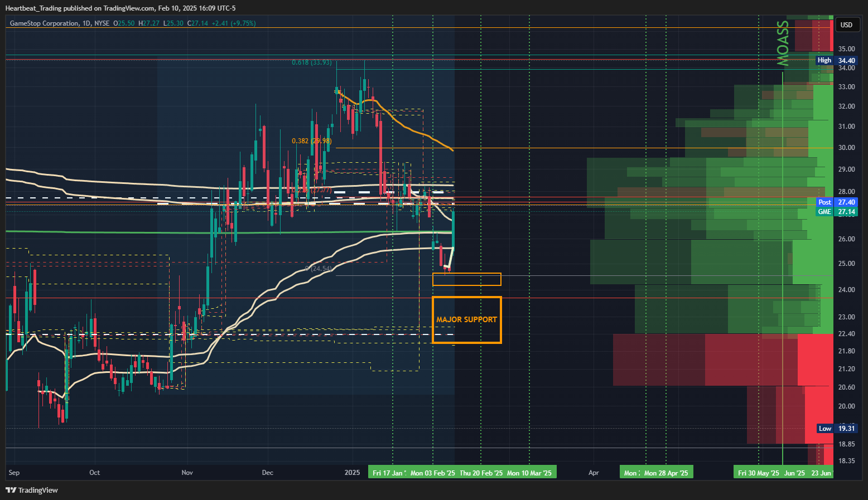
Task: Click the Jun '25 date marker
Action: pos(794,473)
